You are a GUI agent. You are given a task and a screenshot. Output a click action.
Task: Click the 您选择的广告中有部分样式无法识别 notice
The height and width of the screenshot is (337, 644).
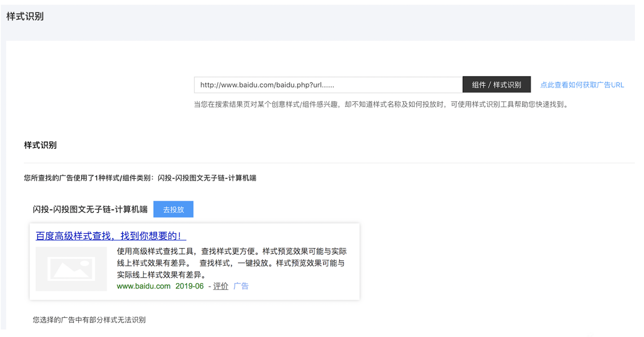[x=89, y=320]
